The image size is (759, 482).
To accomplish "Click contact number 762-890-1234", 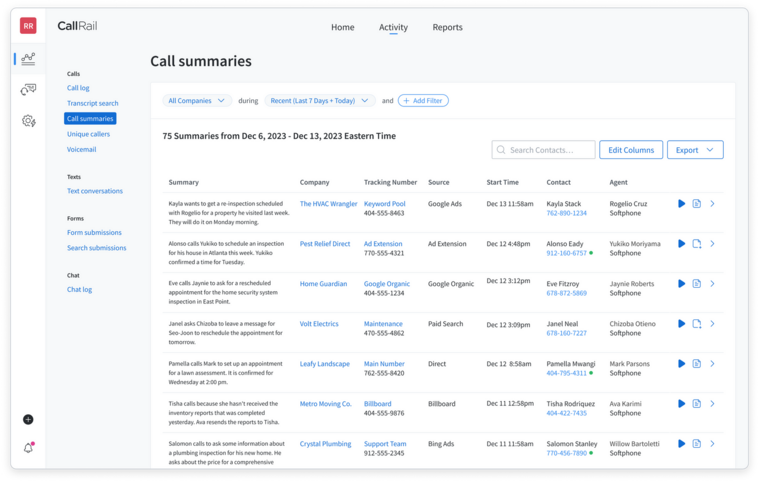I will pos(566,213).
